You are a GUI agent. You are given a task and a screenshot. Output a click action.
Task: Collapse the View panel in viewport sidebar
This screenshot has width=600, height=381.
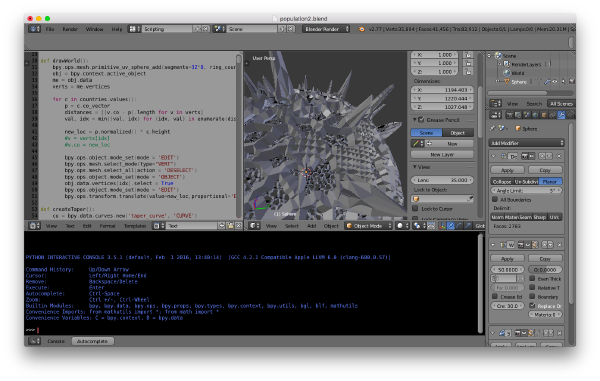(x=414, y=167)
